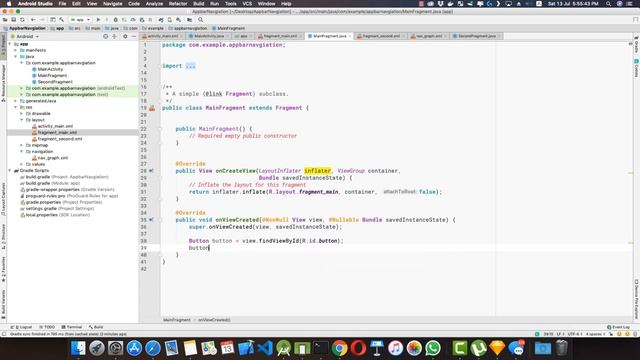Open the Opera browser in the dock
This screenshot has width=640, height=360.
[358, 348]
